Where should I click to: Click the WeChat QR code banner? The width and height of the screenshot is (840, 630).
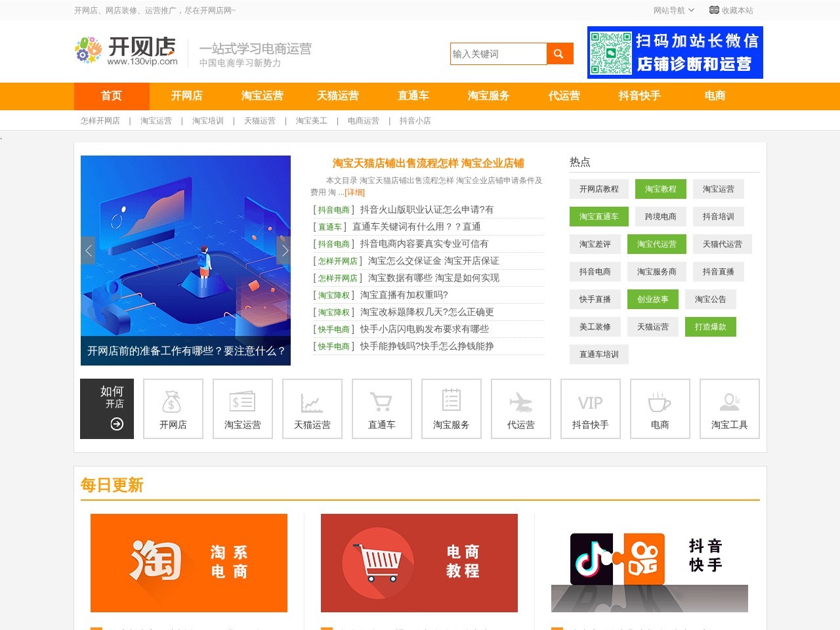coord(675,52)
